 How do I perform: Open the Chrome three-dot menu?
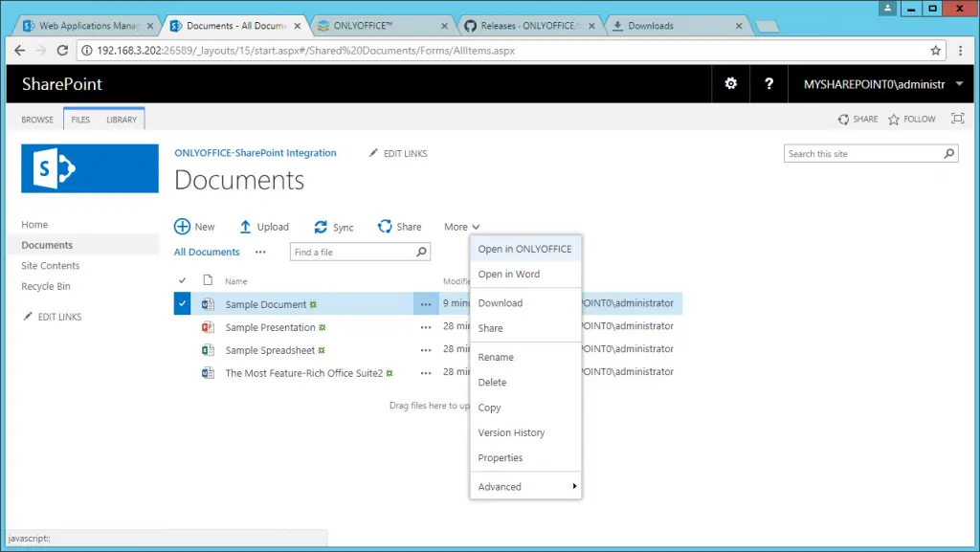pyautogui.click(x=961, y=51)
